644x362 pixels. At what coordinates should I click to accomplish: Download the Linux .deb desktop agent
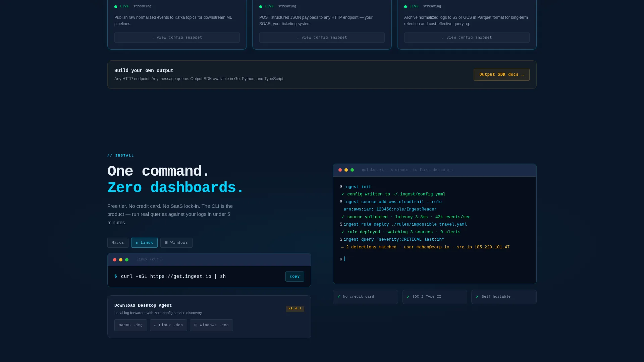click(168, 325)
